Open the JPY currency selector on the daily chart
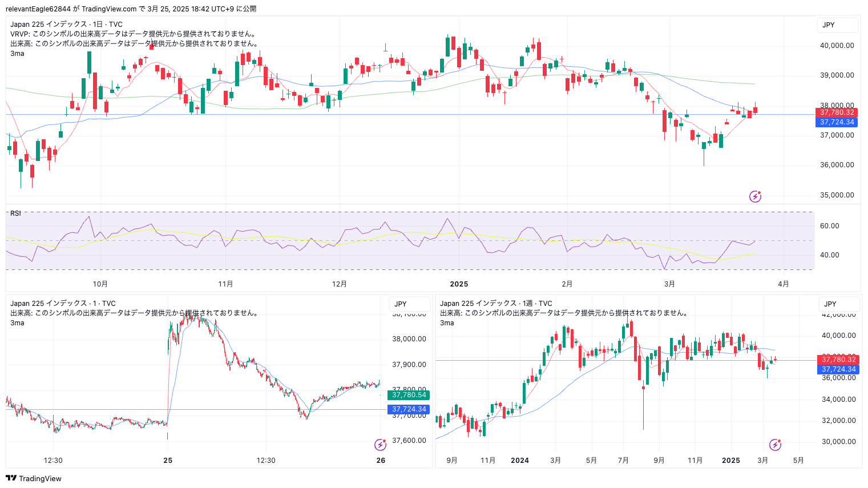The height and width of the screenshot is (488, 868). pyautogui.click(x=837, y=25)
